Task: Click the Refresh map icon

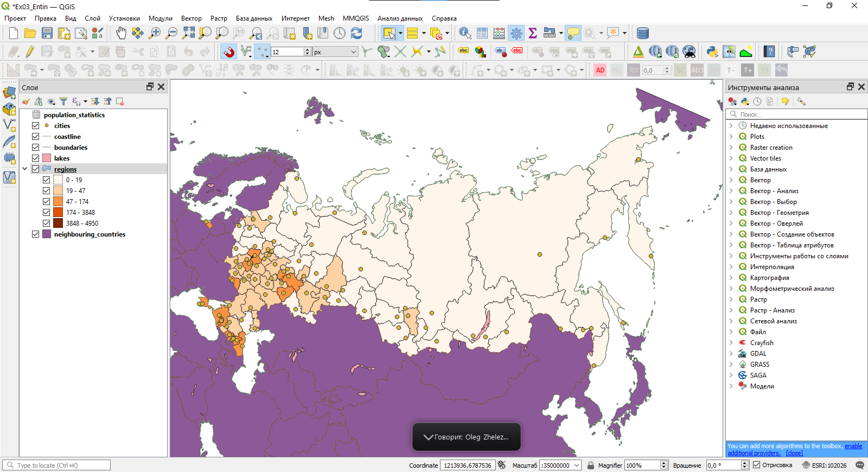Action: click(356, 33)
